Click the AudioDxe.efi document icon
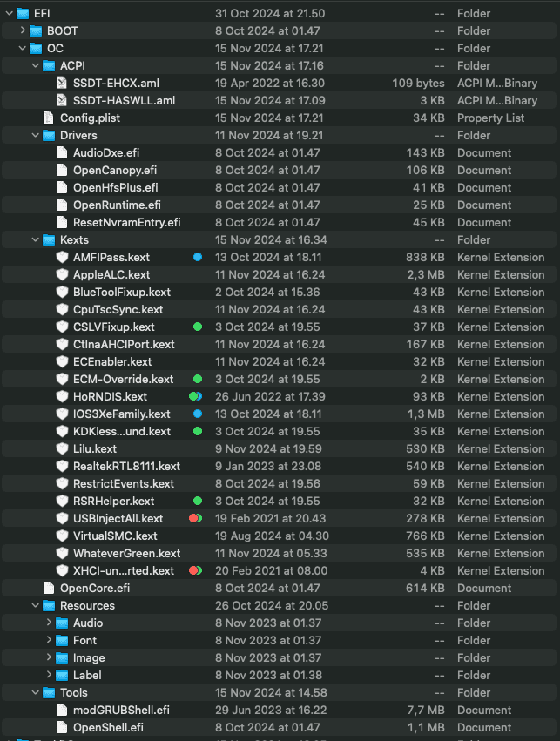The width and height of the screenshot is (560, 741). pyautogui.click(x=62, y=152)
